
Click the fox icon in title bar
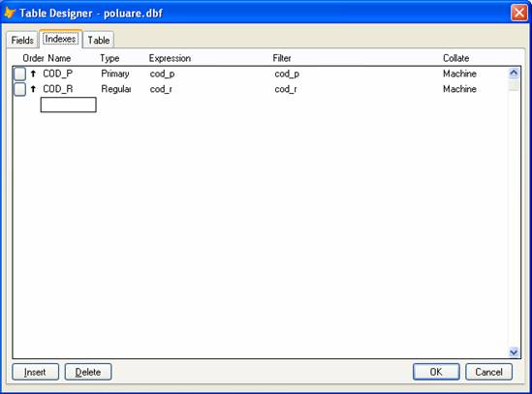point(10,13)
